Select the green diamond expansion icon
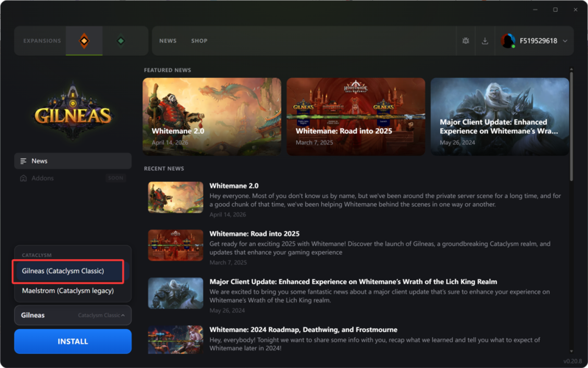This screenshot has height=368, width=588. (121, 40)
